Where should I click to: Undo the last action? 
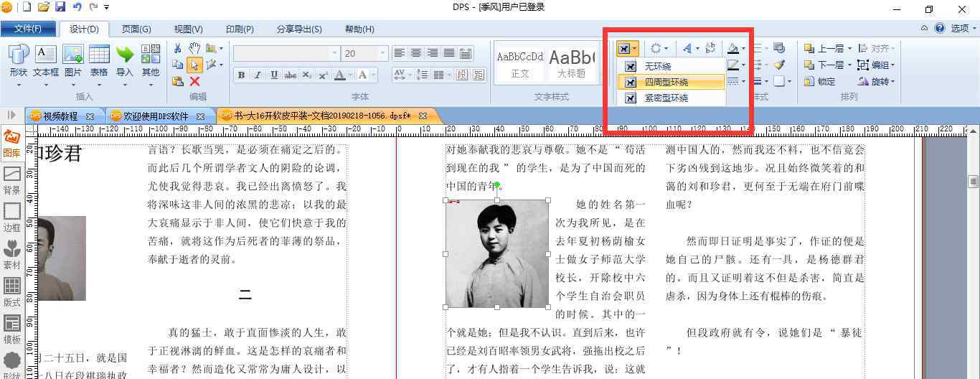click(x=77, y=7)
